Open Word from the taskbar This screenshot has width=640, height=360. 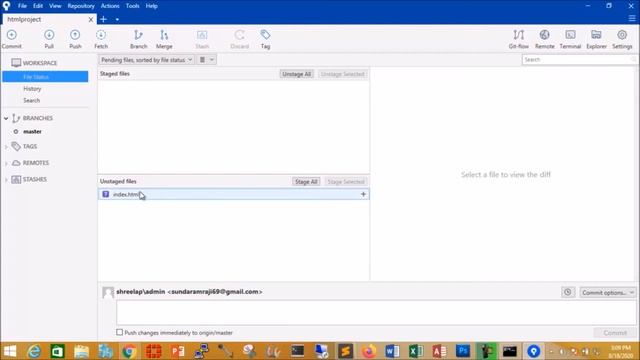pyautogui.click(x=392, y=351)
